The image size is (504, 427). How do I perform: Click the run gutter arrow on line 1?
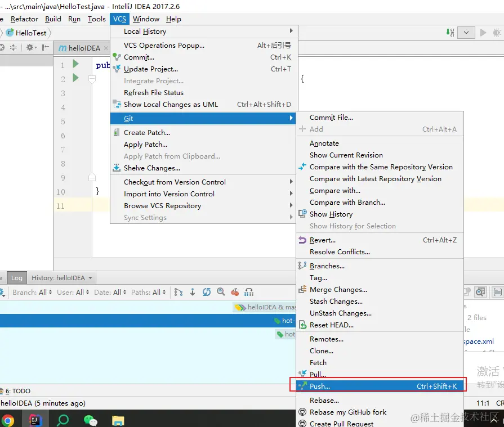pos(75,64)
